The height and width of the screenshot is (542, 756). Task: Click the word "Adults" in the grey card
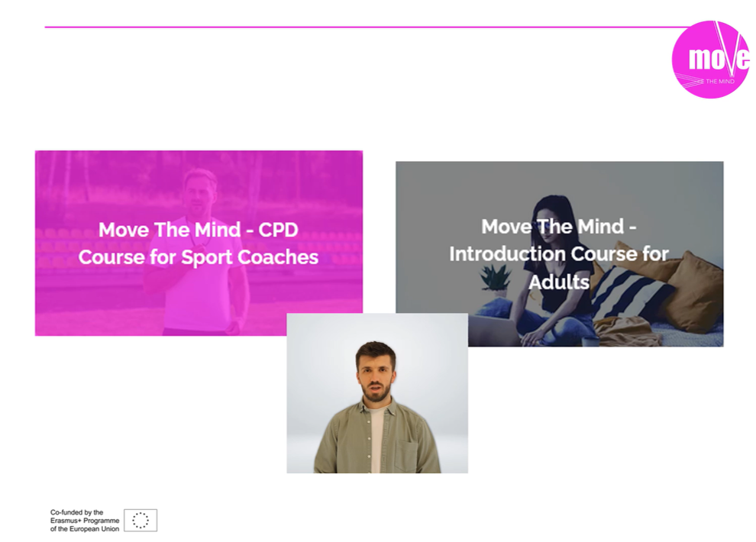coord(559,281)
